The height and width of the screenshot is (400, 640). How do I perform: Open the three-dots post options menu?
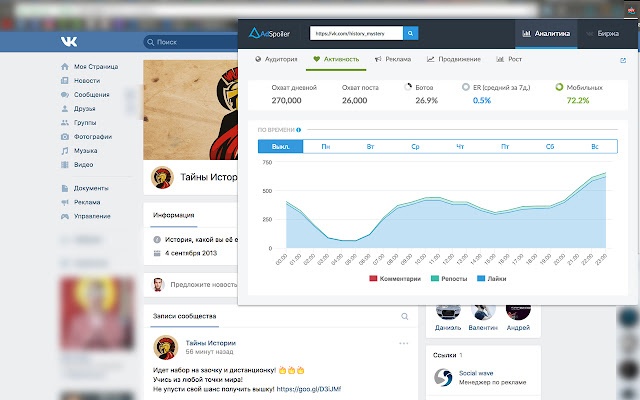click(x=404, y=343)
